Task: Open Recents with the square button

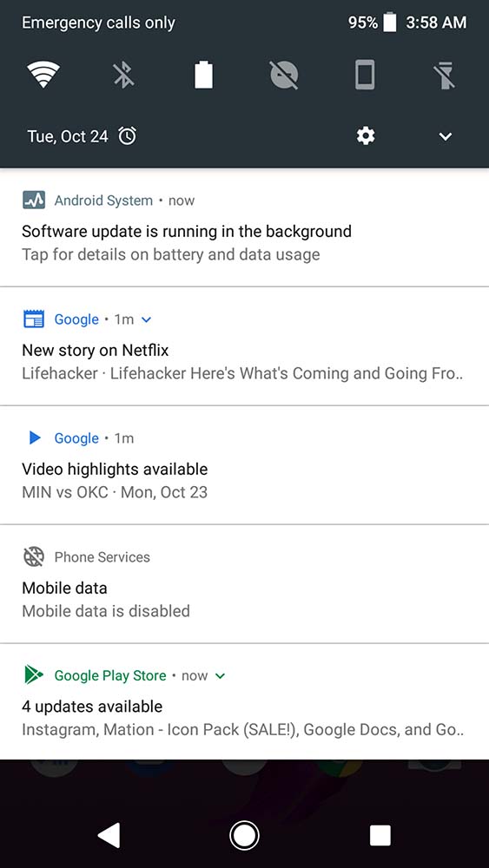Action: (380, 835)
